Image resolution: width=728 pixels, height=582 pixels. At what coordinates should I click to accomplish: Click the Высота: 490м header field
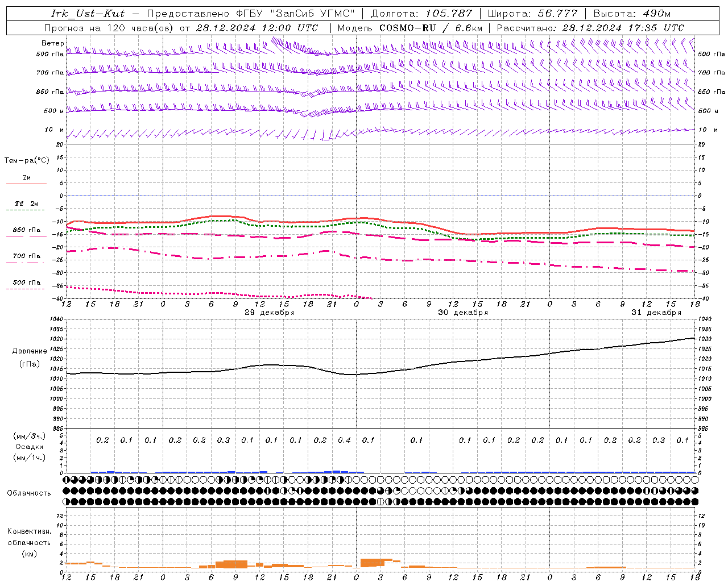pyautogui.click(x=632, y=14)
